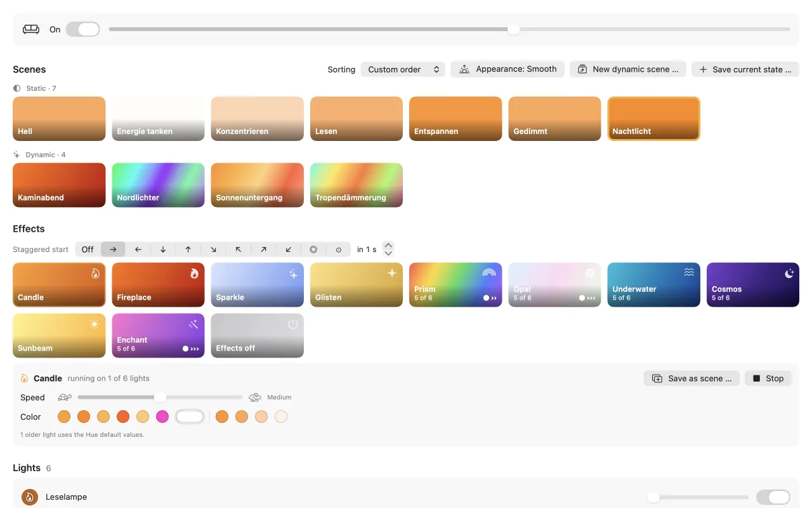Open the Appearance: Smooth menu
Image resolution: width=812 pixels, height=508 pixels.
pyautogui.click(x=507, y=69)
